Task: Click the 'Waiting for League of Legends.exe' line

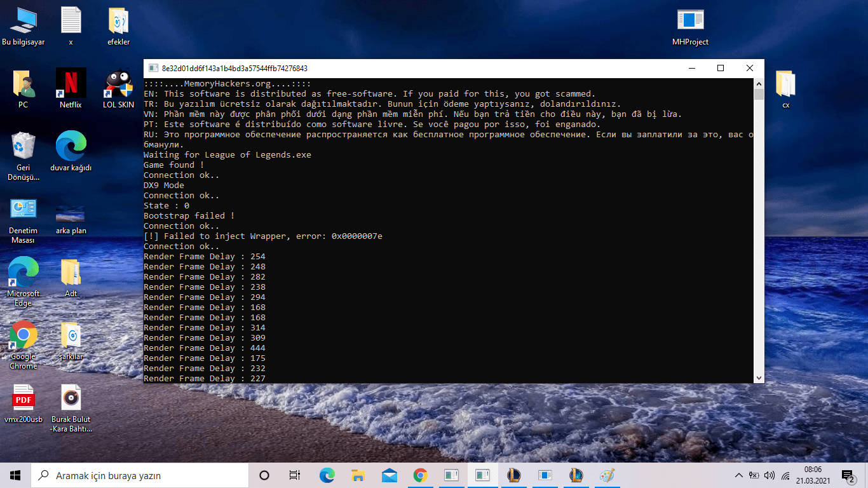Action: coord(227,155)
